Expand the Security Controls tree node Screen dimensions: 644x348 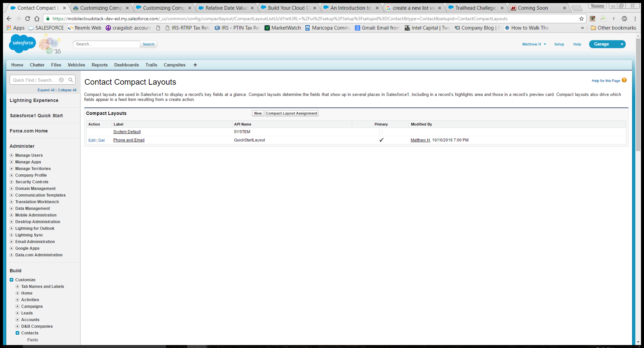coord(12,182)
